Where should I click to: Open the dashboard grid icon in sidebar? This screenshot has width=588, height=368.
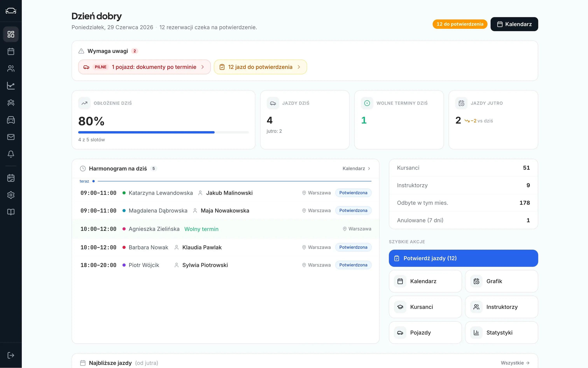tap(11, 34)
